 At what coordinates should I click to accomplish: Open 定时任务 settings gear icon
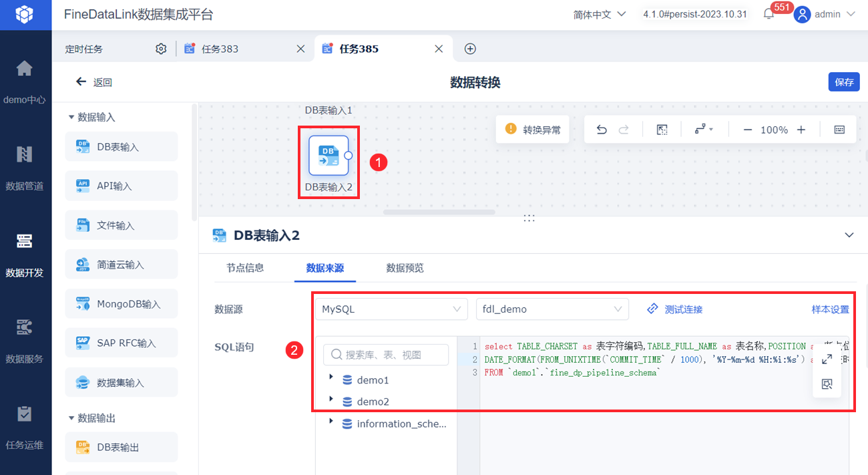pyautogui.click(x=161, y=49)
